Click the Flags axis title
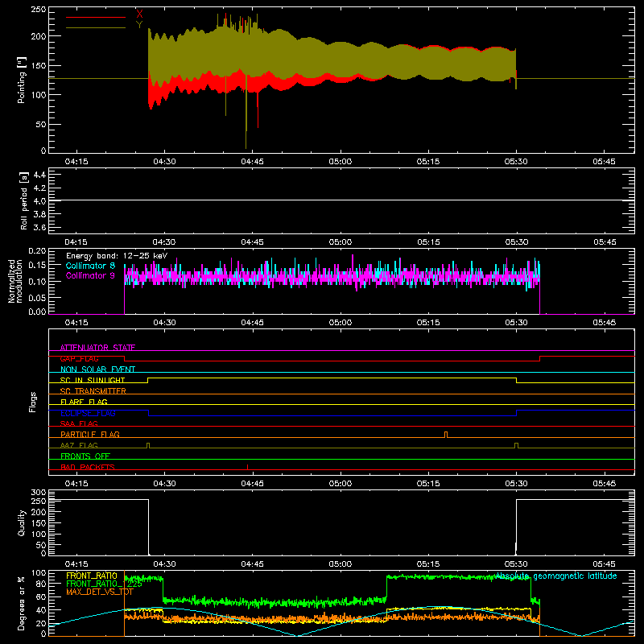This screenshot has height=644, width=644. [x=32, y=402]
